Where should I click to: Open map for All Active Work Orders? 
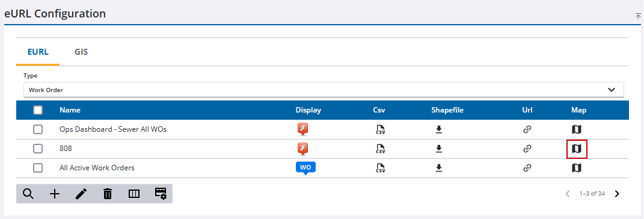point(577,168)
